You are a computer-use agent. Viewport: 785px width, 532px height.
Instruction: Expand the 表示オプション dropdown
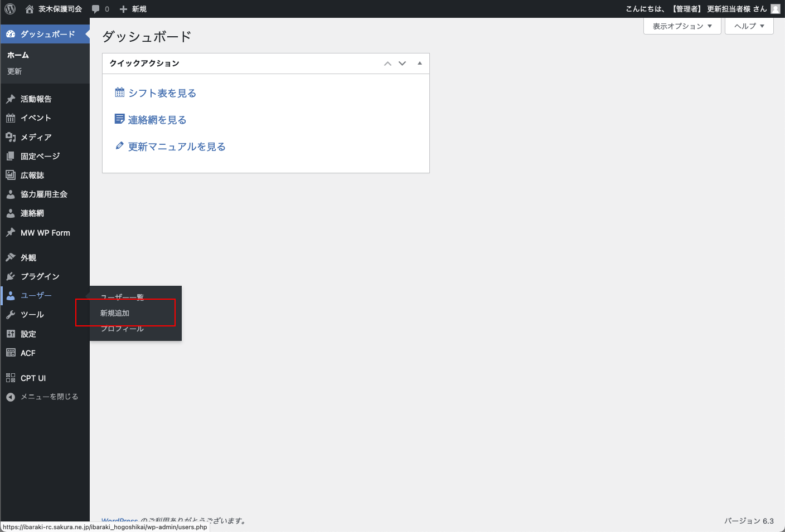point(682,26)
